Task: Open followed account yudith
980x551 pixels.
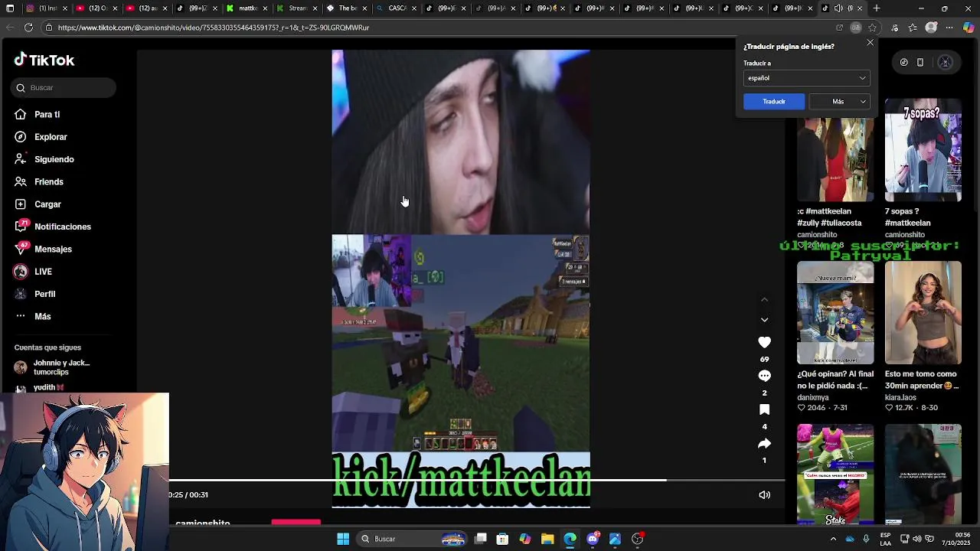Action: (x=48, y=387)
